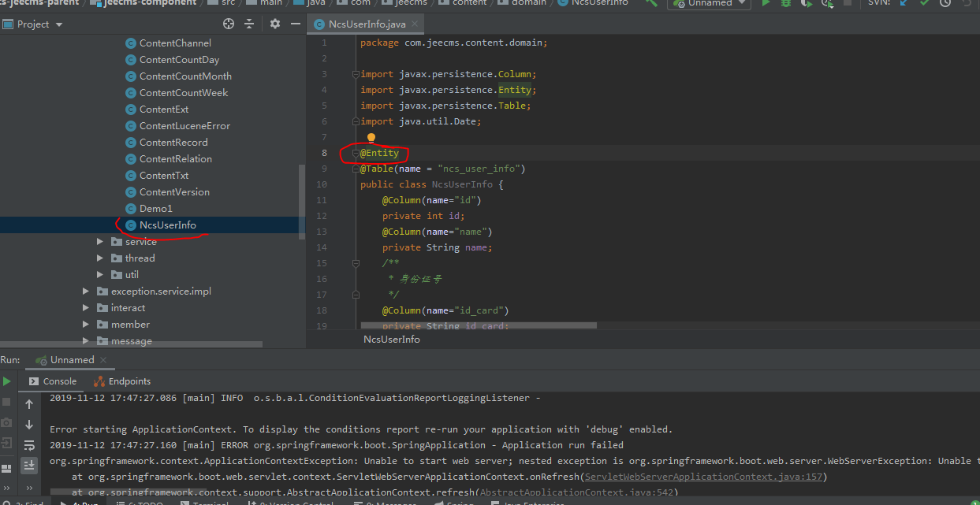Select the Console tab
Screen dimensions: 980x505
(x=52, y=381)
